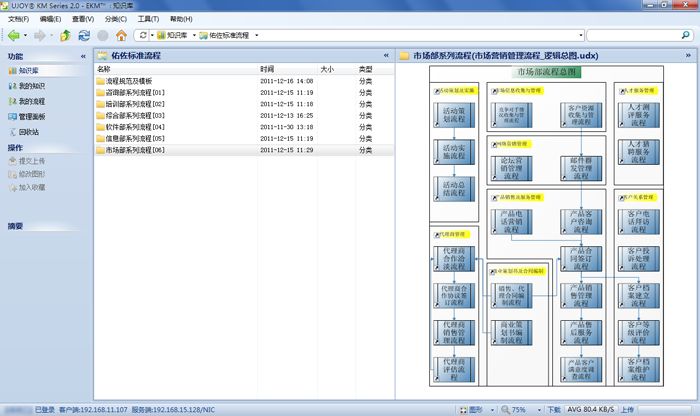Click the blue Refresh arrows icon
The height and width of the screenshot is (416, 700).
(84, 35)
